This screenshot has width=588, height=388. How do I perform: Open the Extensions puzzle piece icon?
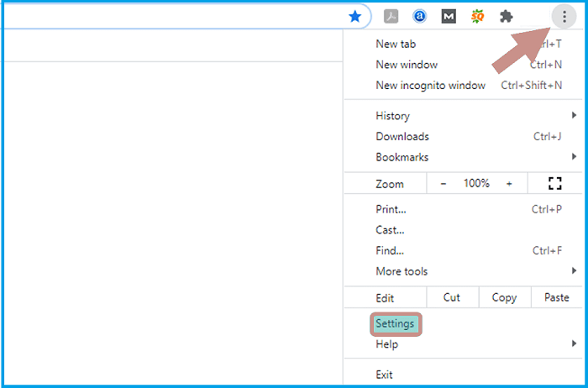pos(507,17)
